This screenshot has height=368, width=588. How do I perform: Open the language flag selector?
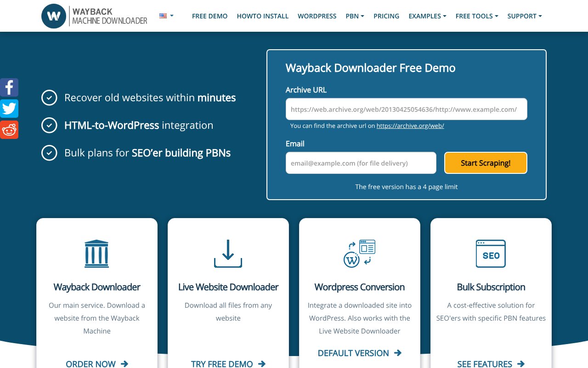click(x=166, y=15)
